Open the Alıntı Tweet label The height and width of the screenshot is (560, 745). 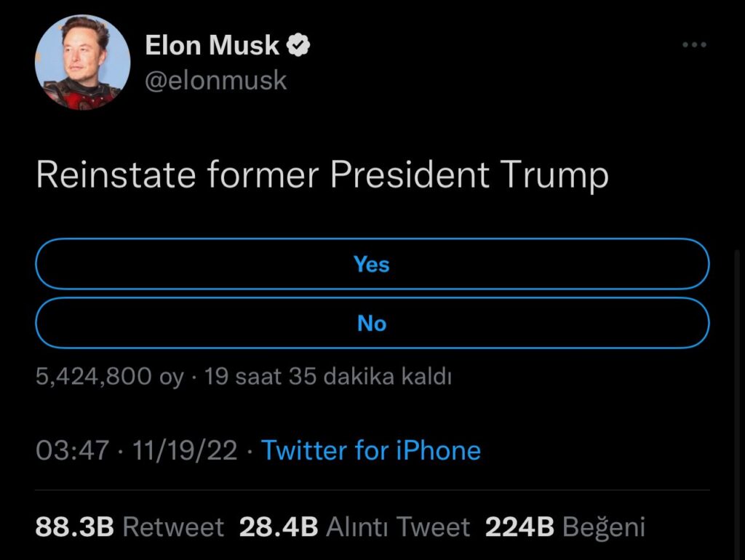click(x=398, y=527)
